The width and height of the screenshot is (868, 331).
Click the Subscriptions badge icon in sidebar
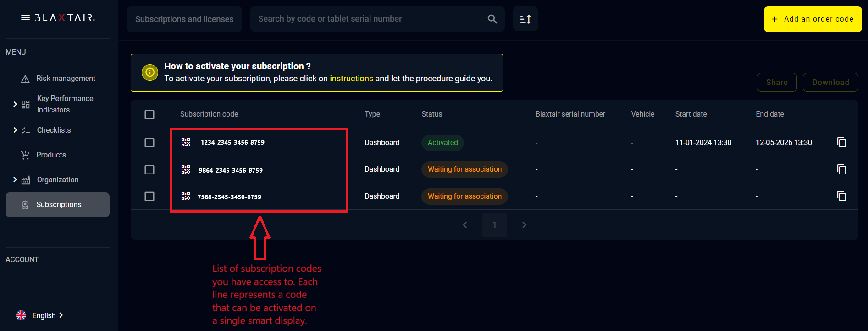[25, 204]
